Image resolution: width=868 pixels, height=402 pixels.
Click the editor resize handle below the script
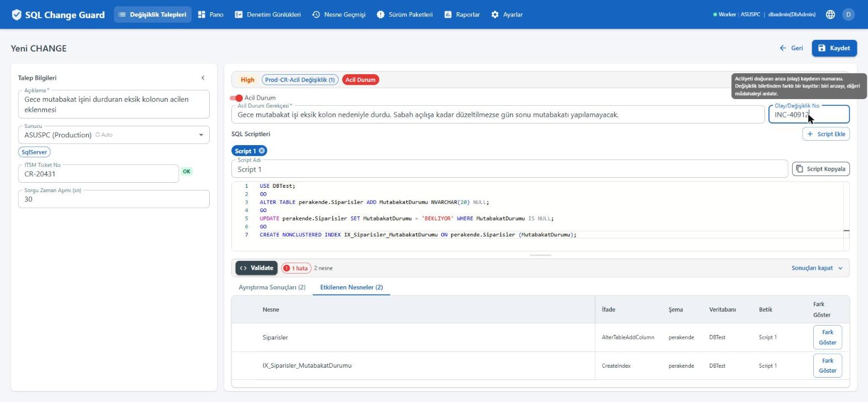540,255
